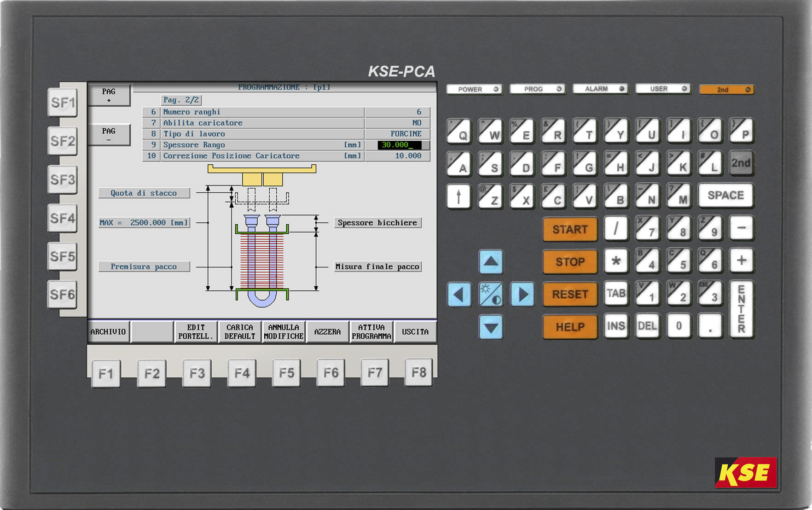The image size is (812, 510).
Task: Click the ENTER key
Action: point(742,309)
